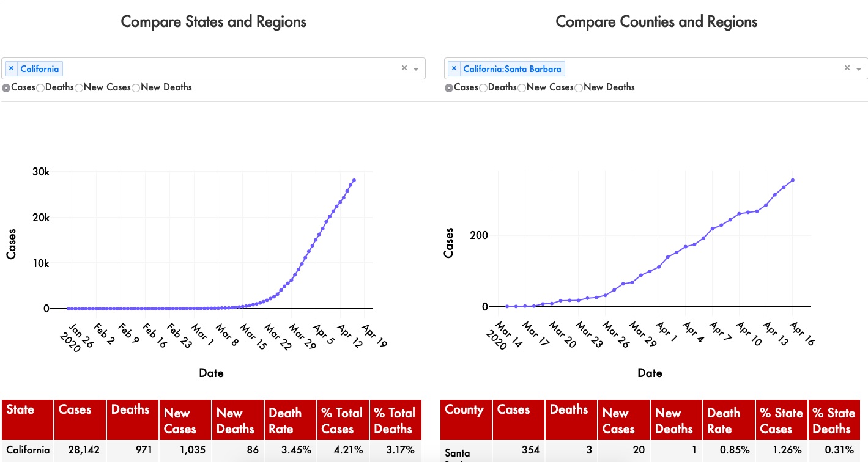Clear all selections in the states dropdown
Image resolution: width=868 pixels, height=462 pixels.
point(404,68)
